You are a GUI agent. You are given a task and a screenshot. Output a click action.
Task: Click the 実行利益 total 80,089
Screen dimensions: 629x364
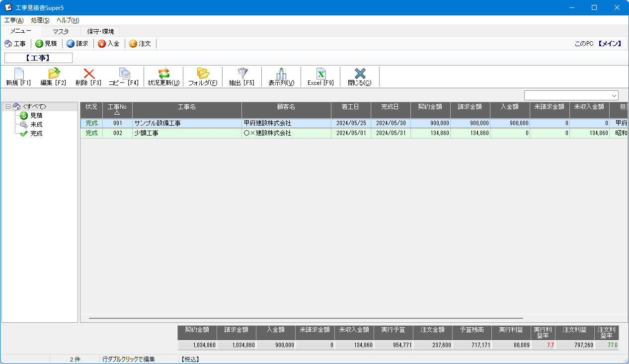tap(511, 345)
